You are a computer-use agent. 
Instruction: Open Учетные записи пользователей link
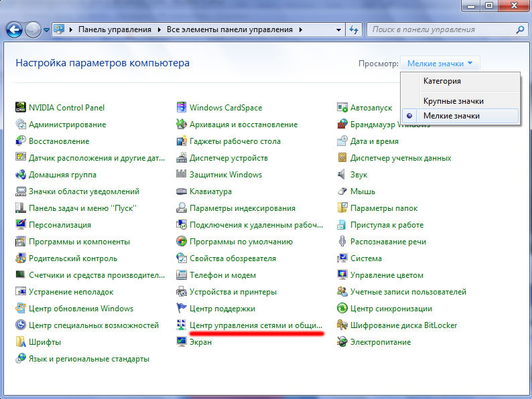[408, 292]
